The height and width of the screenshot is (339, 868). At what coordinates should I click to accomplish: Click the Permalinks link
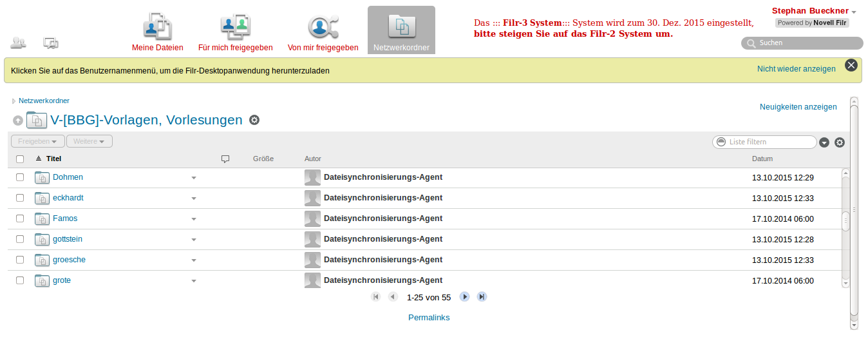[x=429, y=318]
